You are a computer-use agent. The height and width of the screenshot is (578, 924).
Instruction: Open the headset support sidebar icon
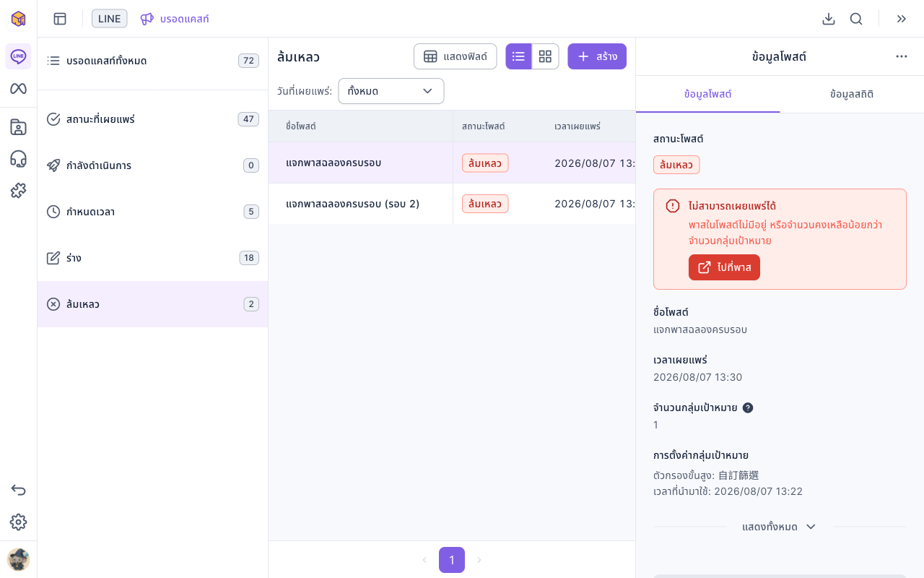[18, 159]
